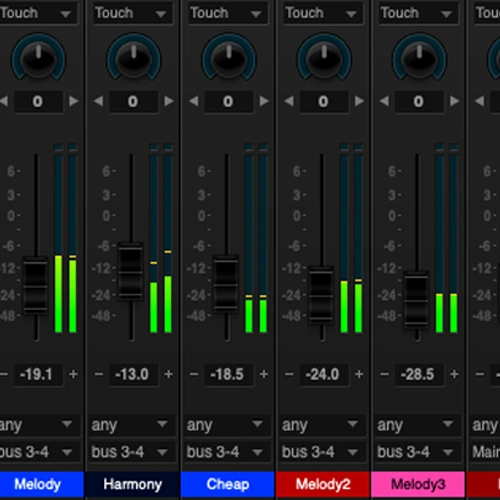Select the red Melody2 track label
Image resolution: width=500 pixels, height=500 pixels.
coord(323,484)
